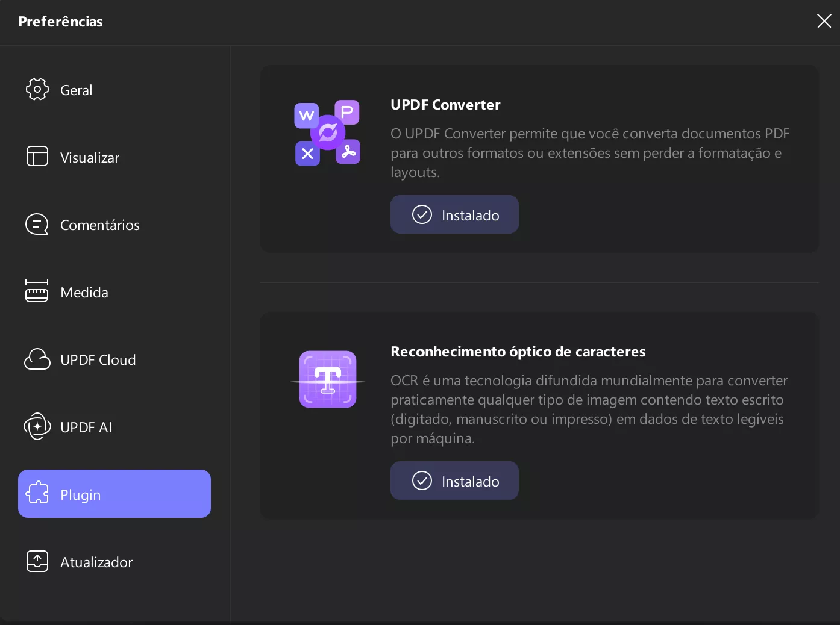840x625 pixels.
Task: Click the UPDF AI sparkle icon
Action: 37,426
